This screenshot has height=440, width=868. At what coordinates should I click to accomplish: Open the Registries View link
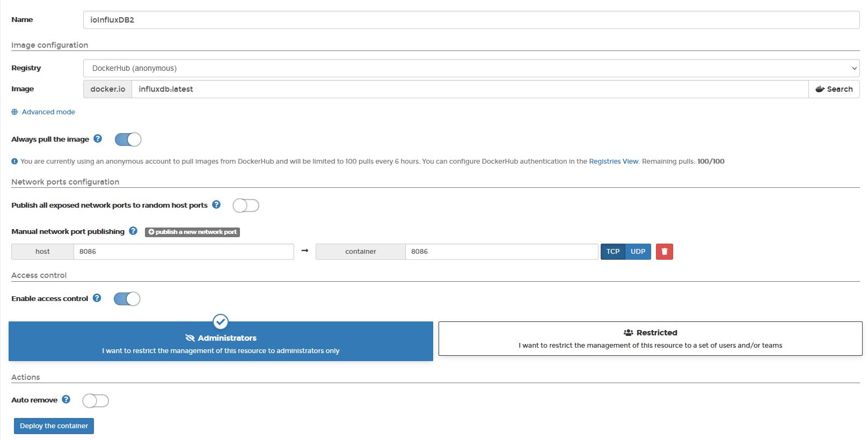614,161
